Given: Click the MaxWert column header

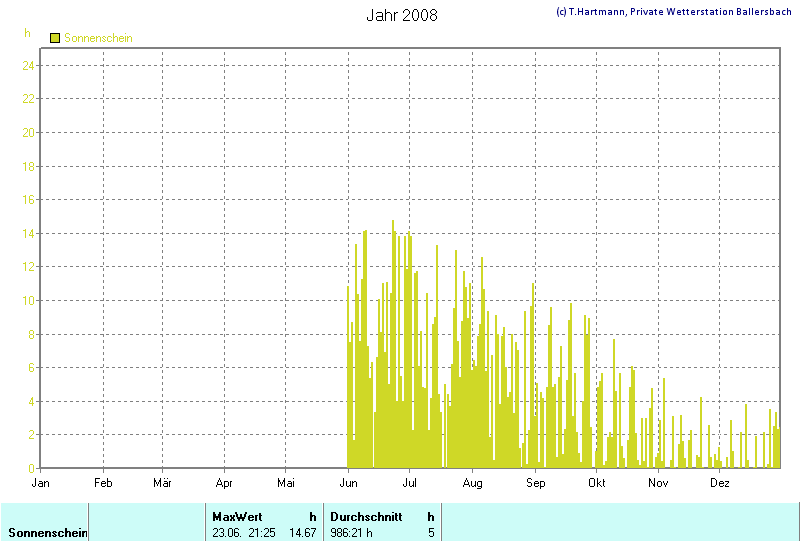Looking at the screenshot, I should (236, 517).
